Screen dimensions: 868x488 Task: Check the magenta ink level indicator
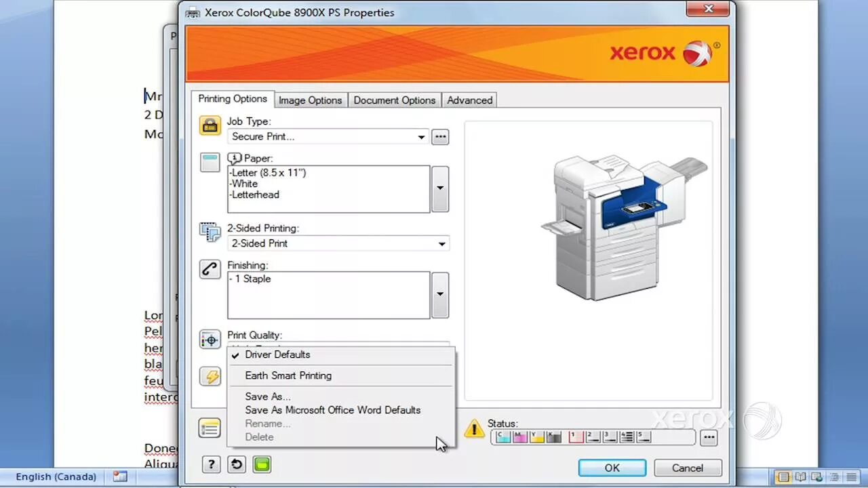[520, 437]
